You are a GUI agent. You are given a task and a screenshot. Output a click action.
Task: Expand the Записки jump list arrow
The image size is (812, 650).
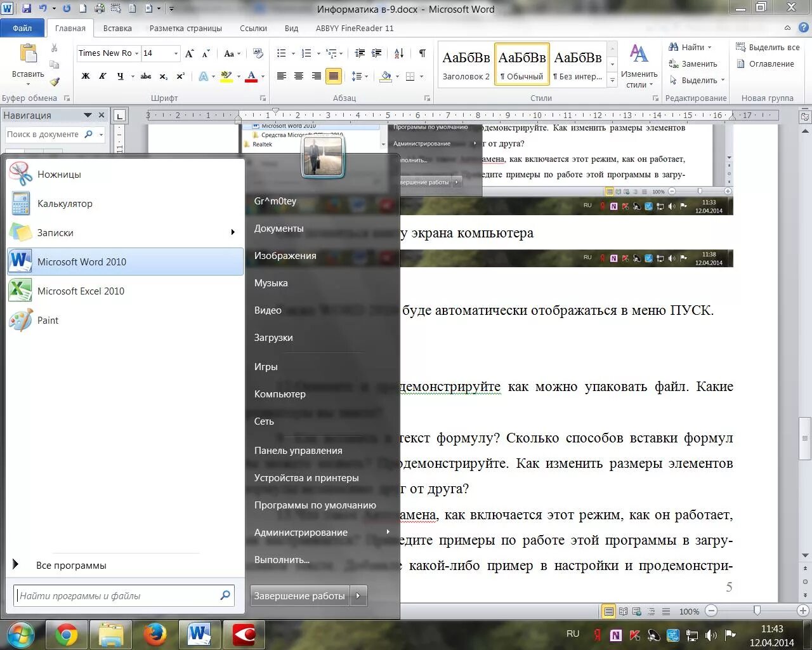tap(233, 232)
